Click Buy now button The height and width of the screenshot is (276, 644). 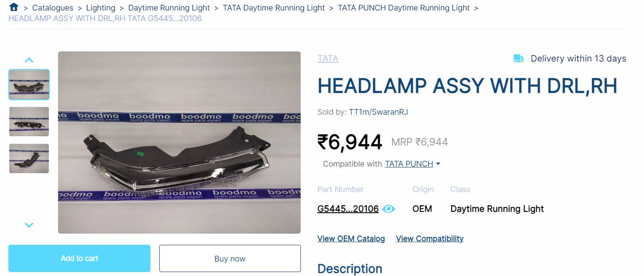point(230,258)
